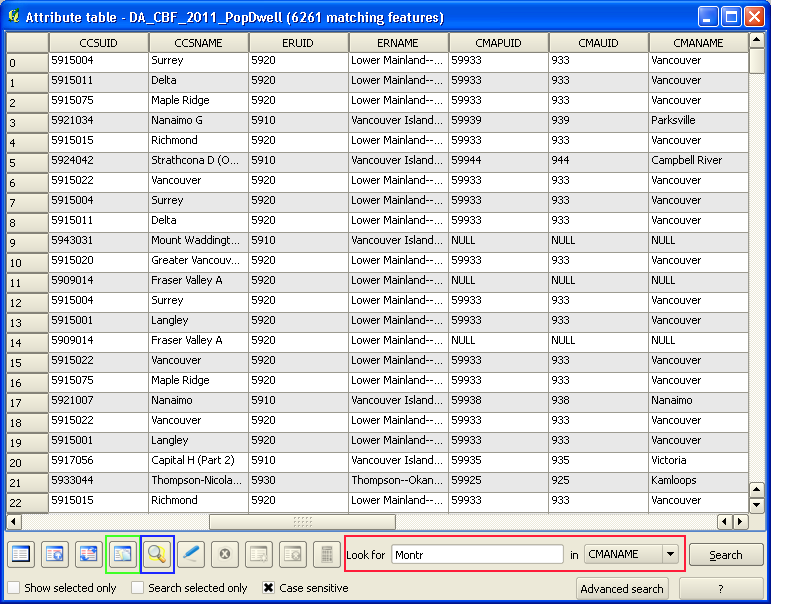Click the Unselect all icon

(21, 554)
